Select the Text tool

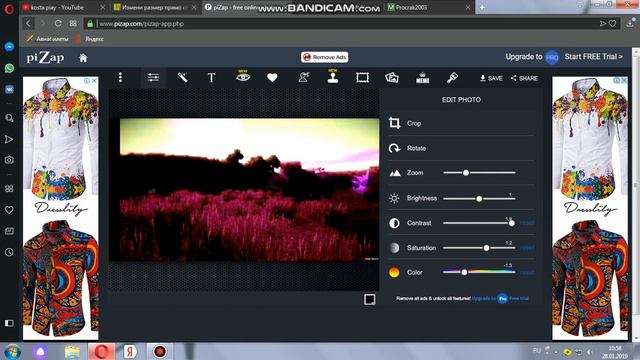pyautogui.click(x=211, y=78)
